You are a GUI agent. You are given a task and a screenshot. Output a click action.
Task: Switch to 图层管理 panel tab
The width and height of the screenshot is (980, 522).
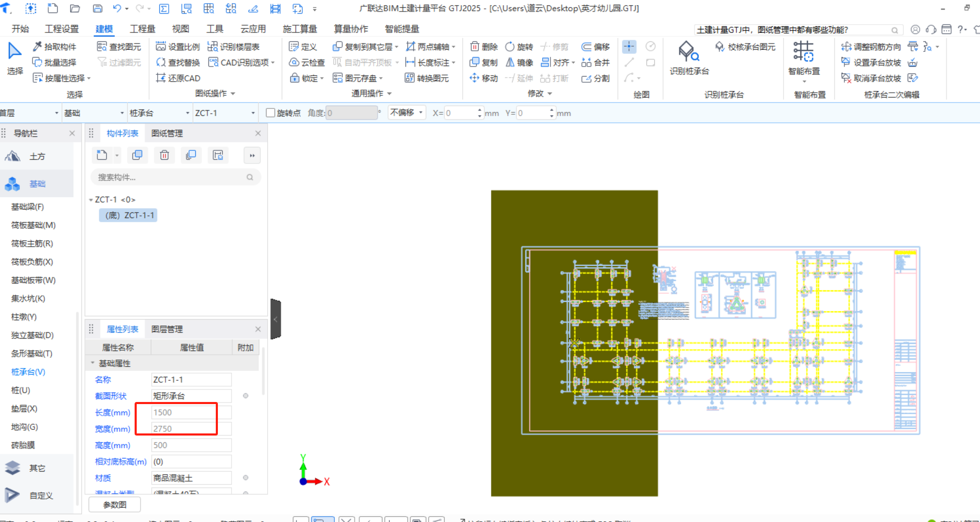click(167, 329)
